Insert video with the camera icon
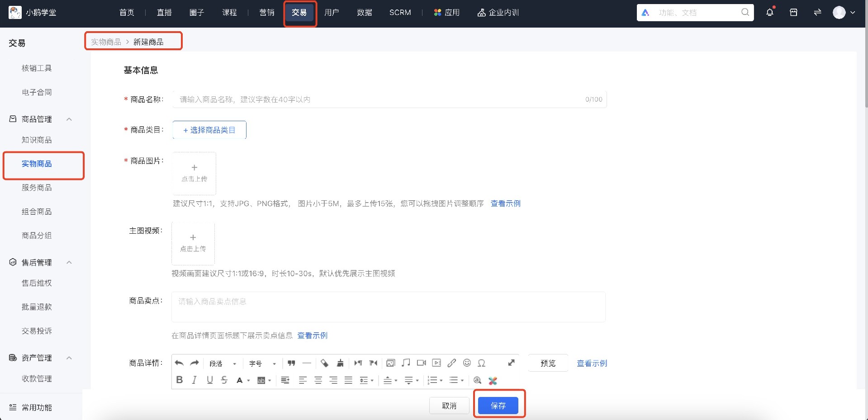Screen dimensions: 868x420 pos(422,363)
